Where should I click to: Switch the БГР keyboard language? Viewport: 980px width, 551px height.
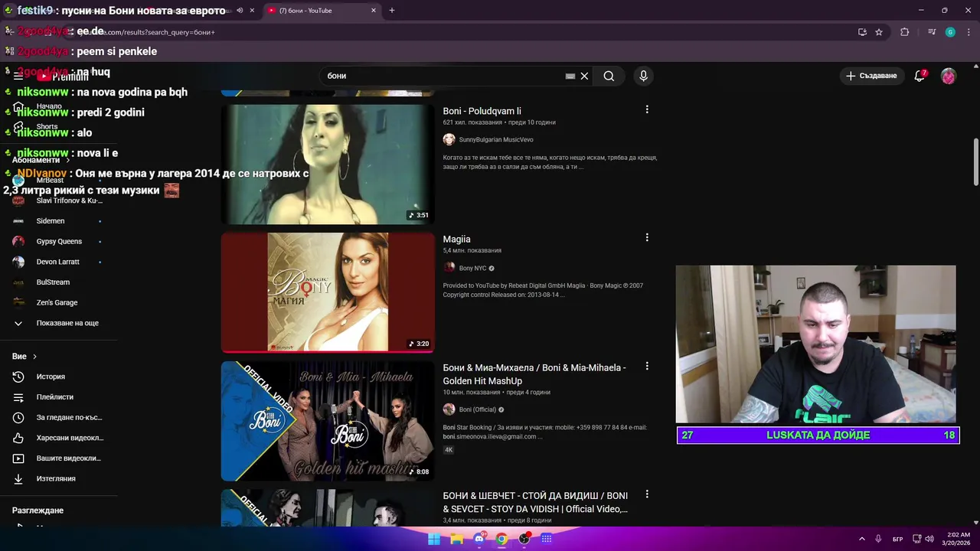coord(898,539)
